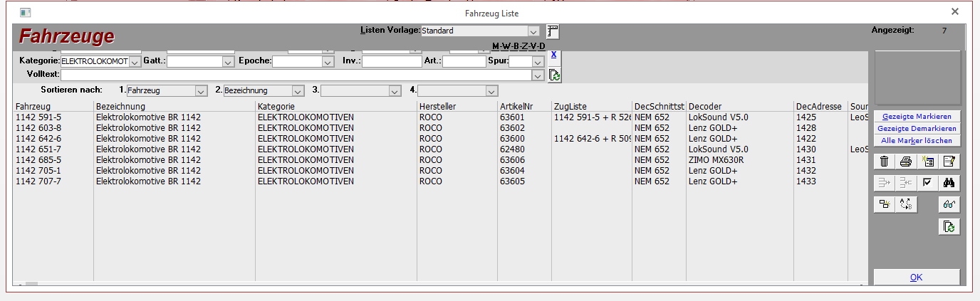Click the horizontal scrollbar of the list
The image size is (980, 301).
(x=440, y=284)
